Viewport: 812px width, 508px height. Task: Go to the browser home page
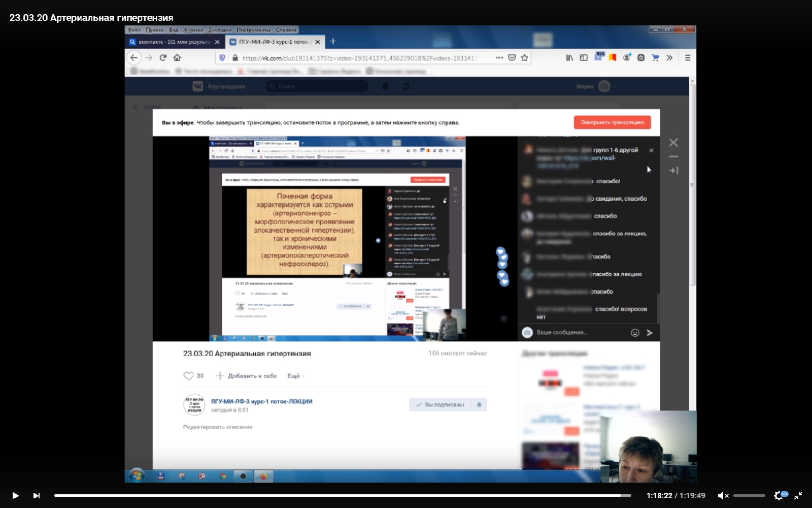(177, 58)
